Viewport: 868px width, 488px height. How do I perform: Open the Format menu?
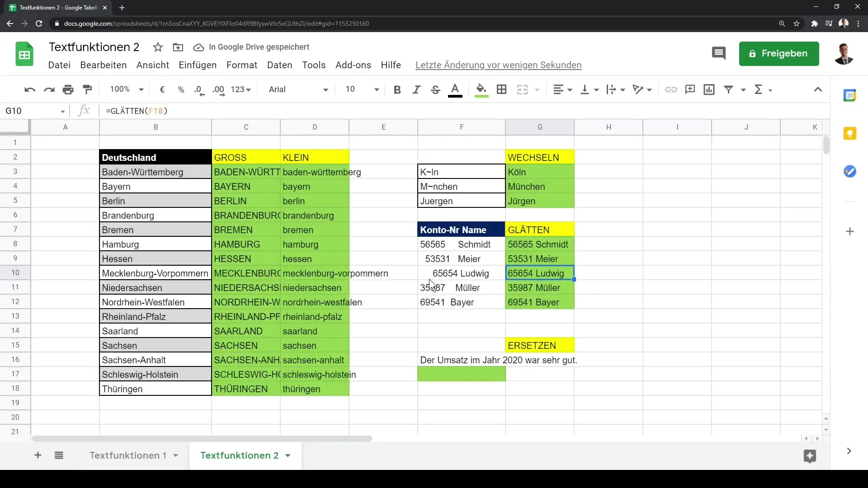[x=242, y=65]
